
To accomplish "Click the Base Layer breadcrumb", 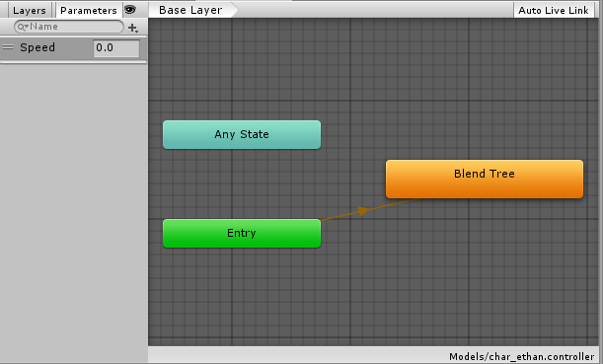I will click(190, 10).
